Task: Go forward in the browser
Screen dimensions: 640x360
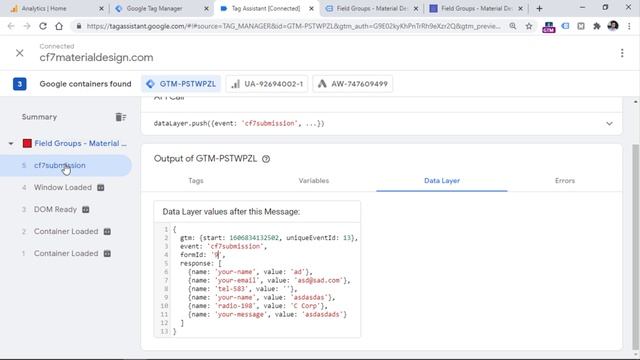Action: click(27, 26)
